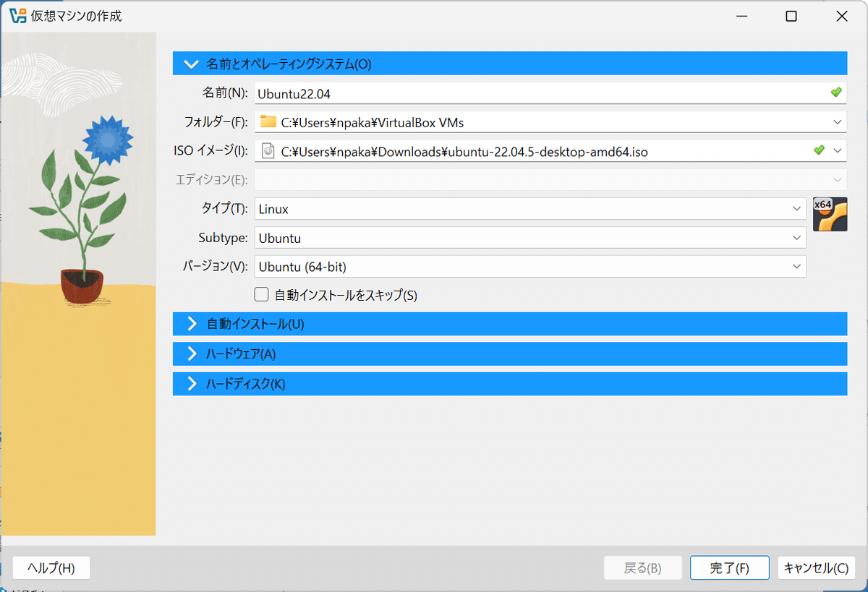Click the disc icon in the ISO image field

pos(268,150)
